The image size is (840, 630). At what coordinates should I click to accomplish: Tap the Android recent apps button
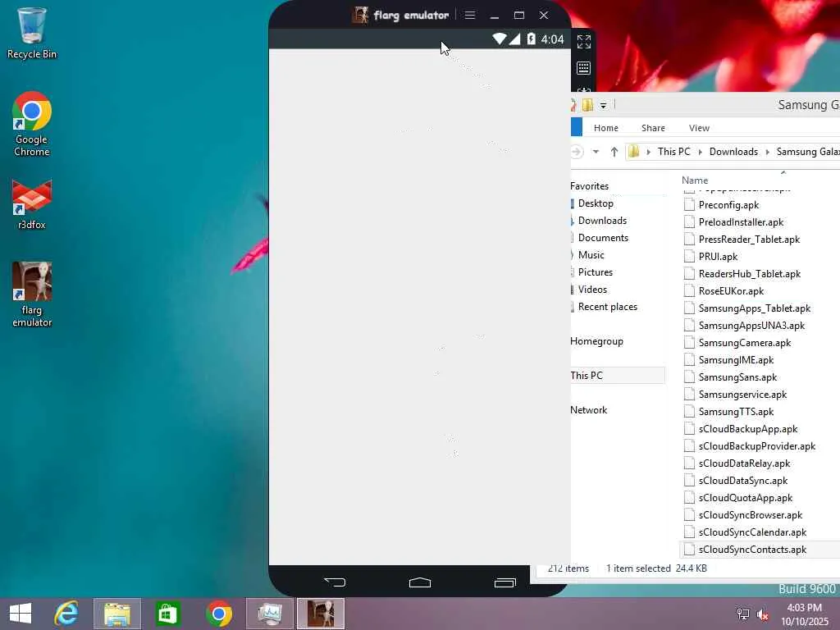504,582
